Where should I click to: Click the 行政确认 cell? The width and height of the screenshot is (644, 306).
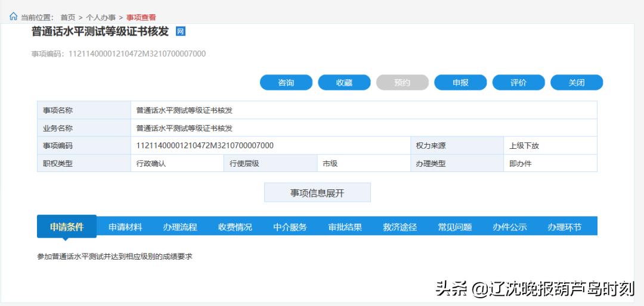[178, 163]
